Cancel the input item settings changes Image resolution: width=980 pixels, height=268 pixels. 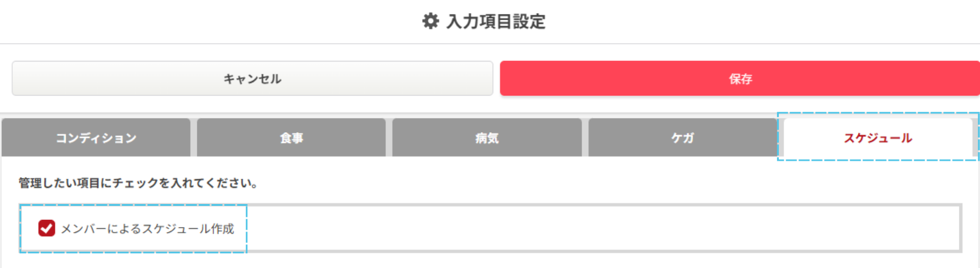point(252,79)
